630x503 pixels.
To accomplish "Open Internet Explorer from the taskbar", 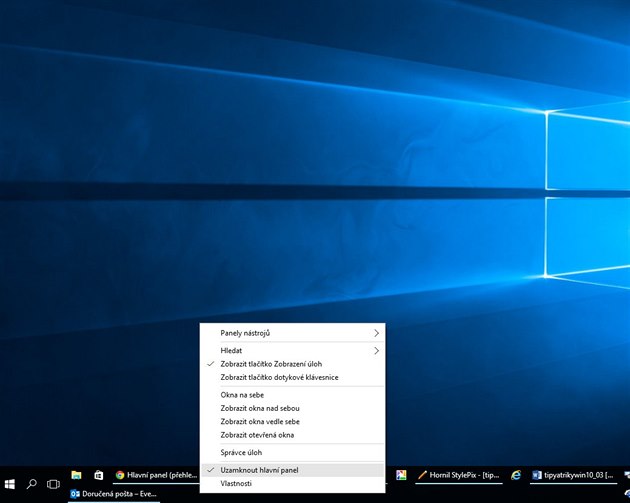I will (516, 475).
